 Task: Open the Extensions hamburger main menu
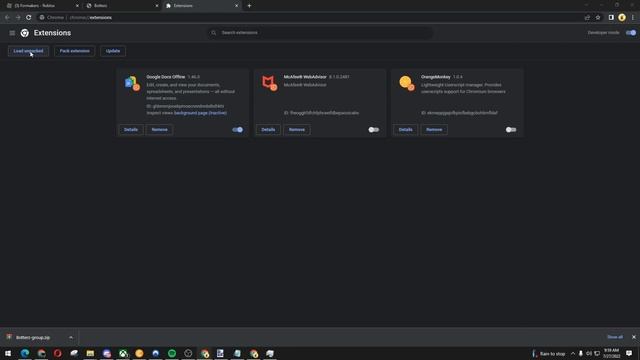pos(12,33)
